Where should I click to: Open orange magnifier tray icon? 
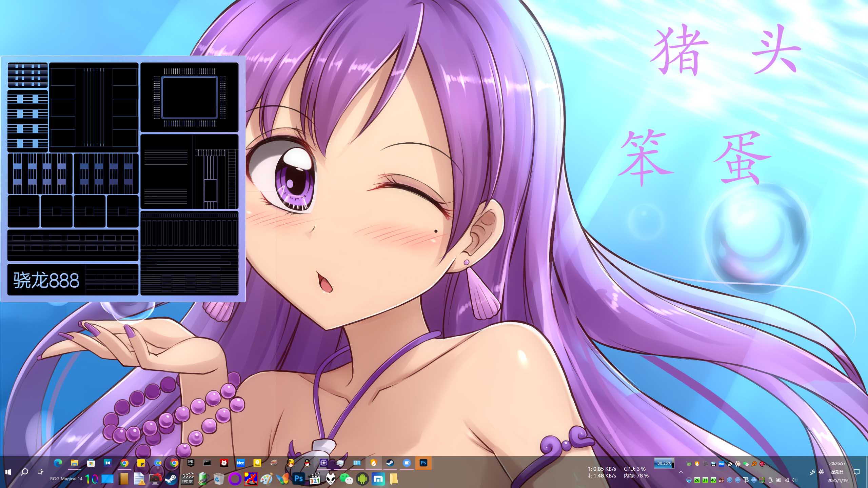pyautogui.click(x=754, y=464)
